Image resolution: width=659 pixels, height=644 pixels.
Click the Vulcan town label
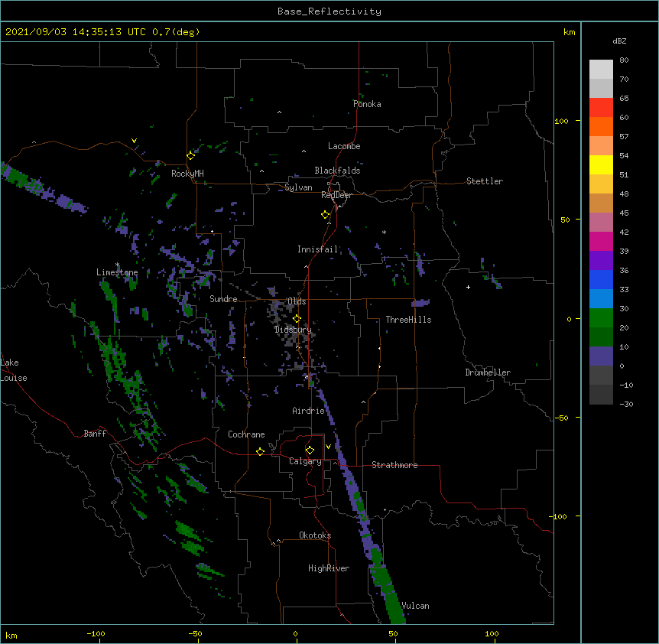pyautogui.click(x=415, y=606)
